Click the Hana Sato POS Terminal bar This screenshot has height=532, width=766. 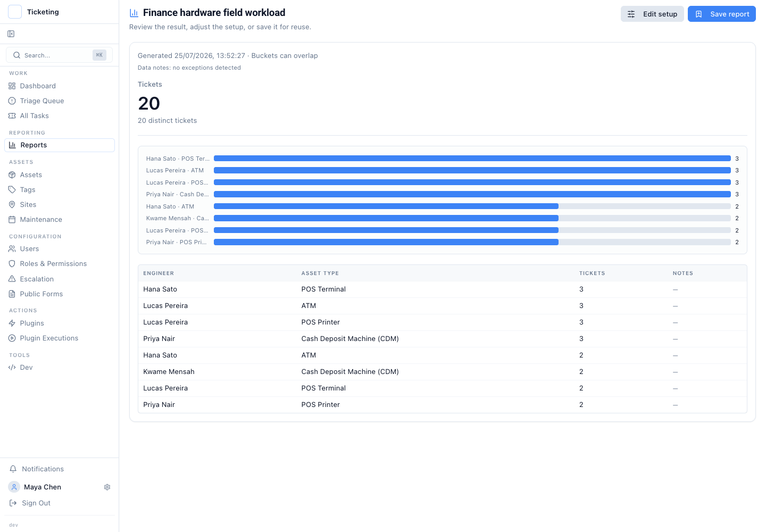click(472, 159)
